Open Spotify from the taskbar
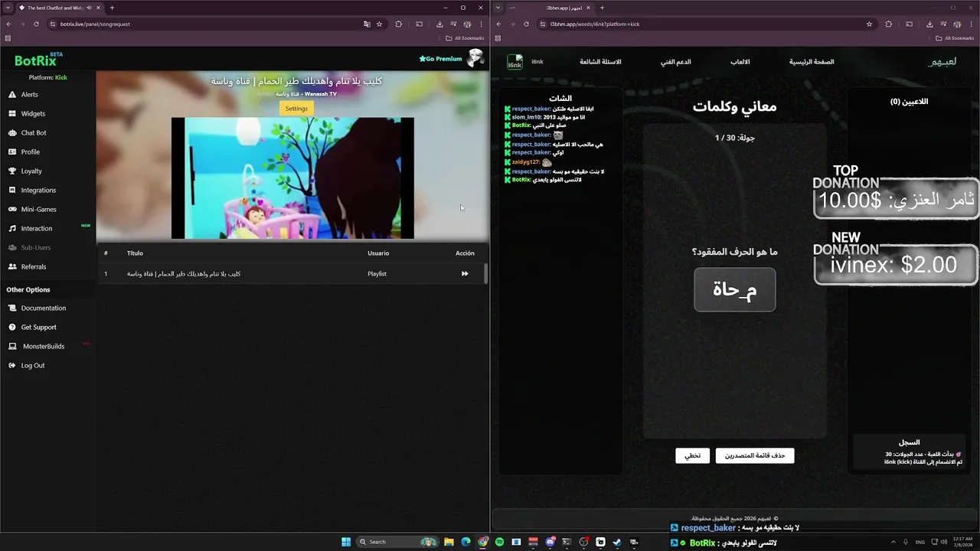Viewport: 980px width, 551px height. 499,542
